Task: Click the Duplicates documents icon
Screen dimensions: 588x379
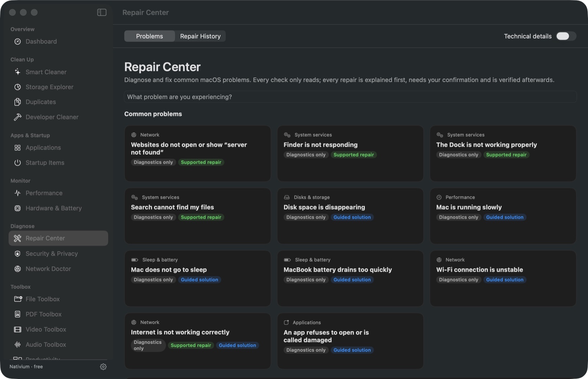Action: (17, 102)
